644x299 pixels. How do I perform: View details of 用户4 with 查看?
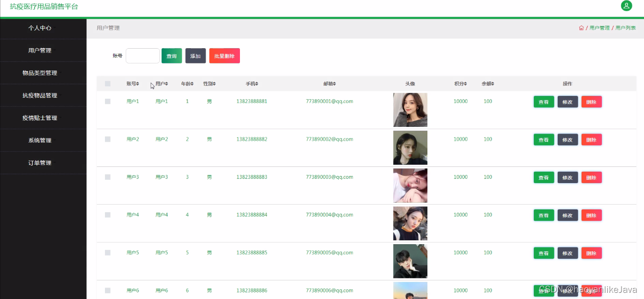click(544, 215)
